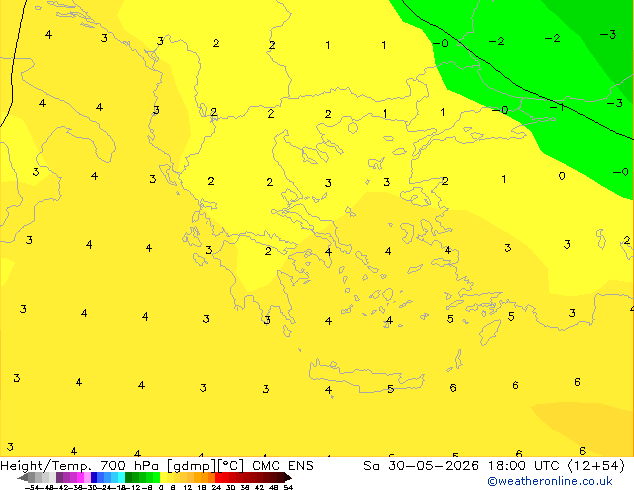Click the "CMC ENS" model name
Image resolution: width=634 pixels, height=490 pixels.
pyautogui.click(x=283, y=466)
